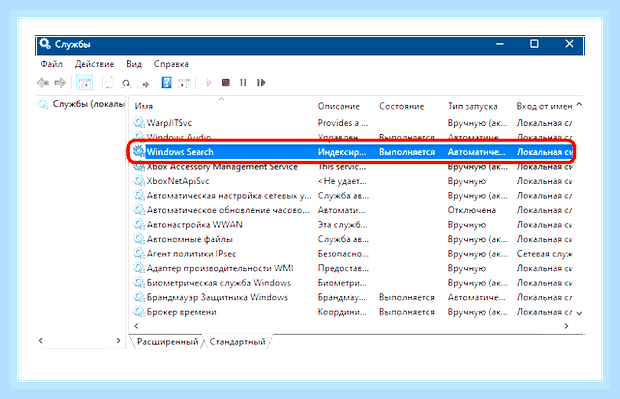Viewport: 620px width, 399px height.
Task: Click the Stop service square icon
Action: click(226, 82)
